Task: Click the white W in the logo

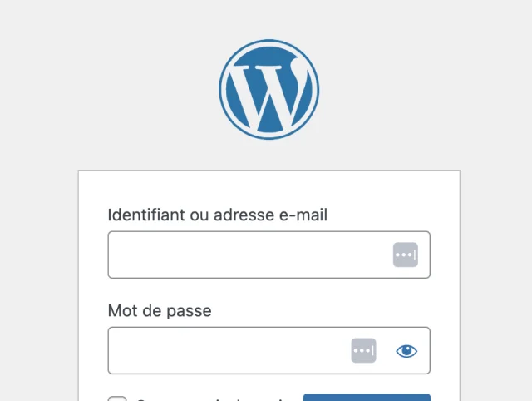Action: [x=268, y=90]
